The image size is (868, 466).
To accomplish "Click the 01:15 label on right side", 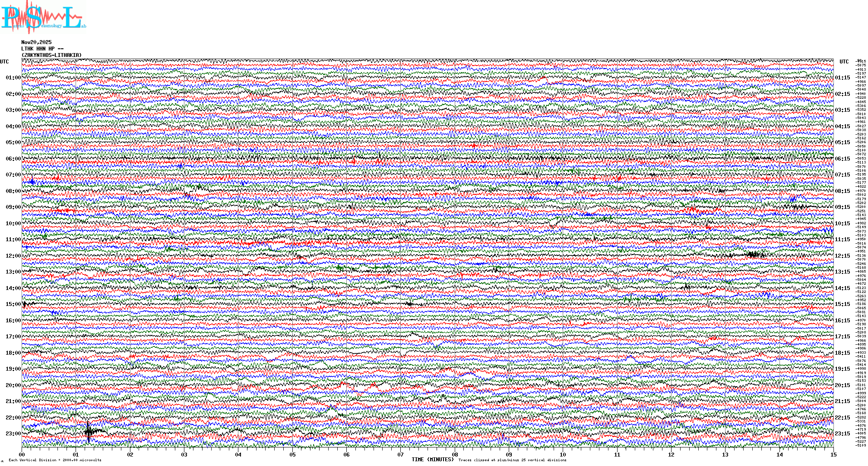I will coord(842,78).
